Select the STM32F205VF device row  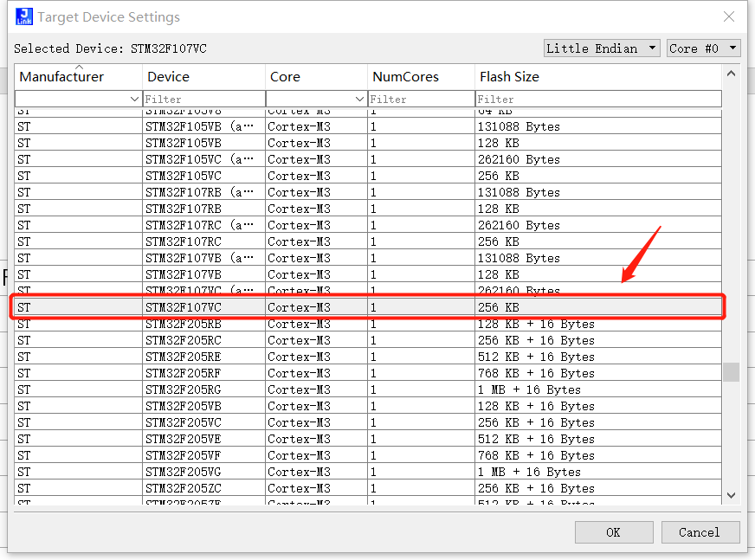368,455
